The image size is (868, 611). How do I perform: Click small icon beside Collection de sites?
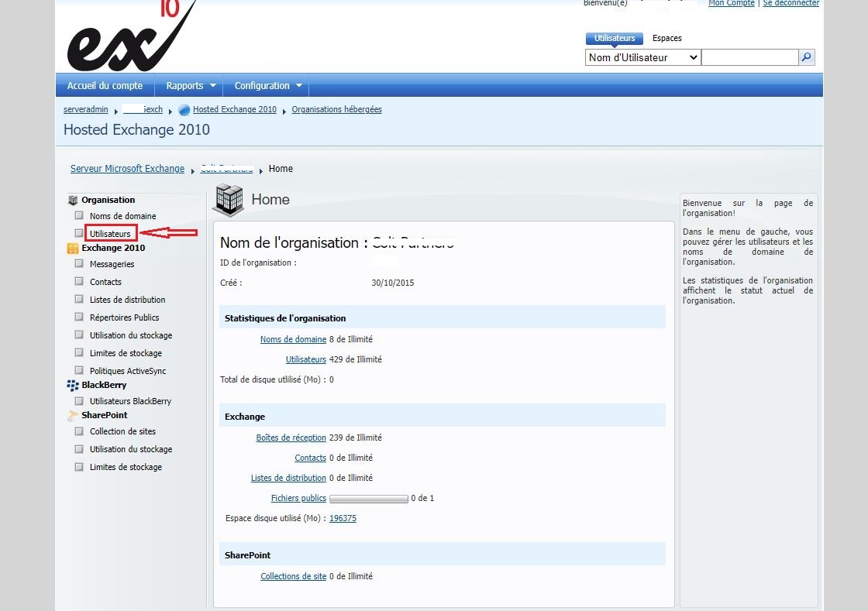coord(79,431)
